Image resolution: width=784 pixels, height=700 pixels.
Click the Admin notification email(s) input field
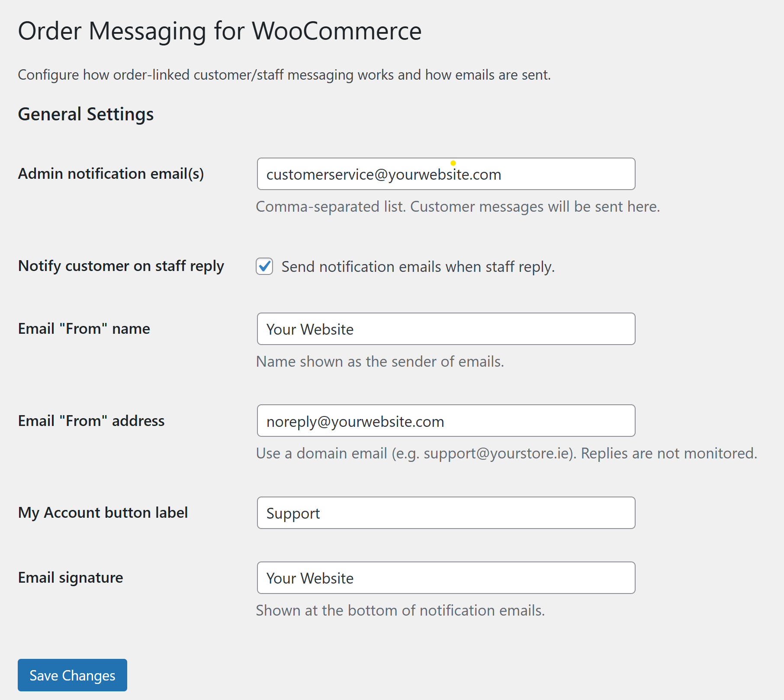(446, 174)
